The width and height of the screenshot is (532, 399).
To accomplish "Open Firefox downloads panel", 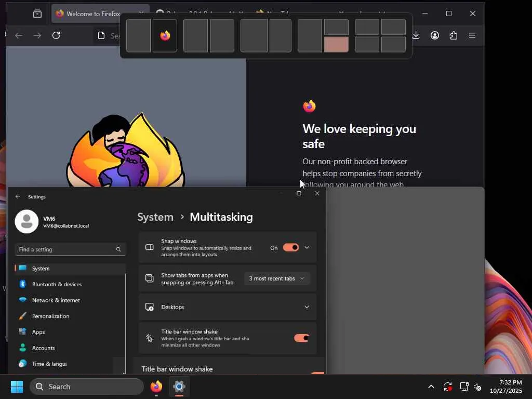I will click(x=416, y=35).
